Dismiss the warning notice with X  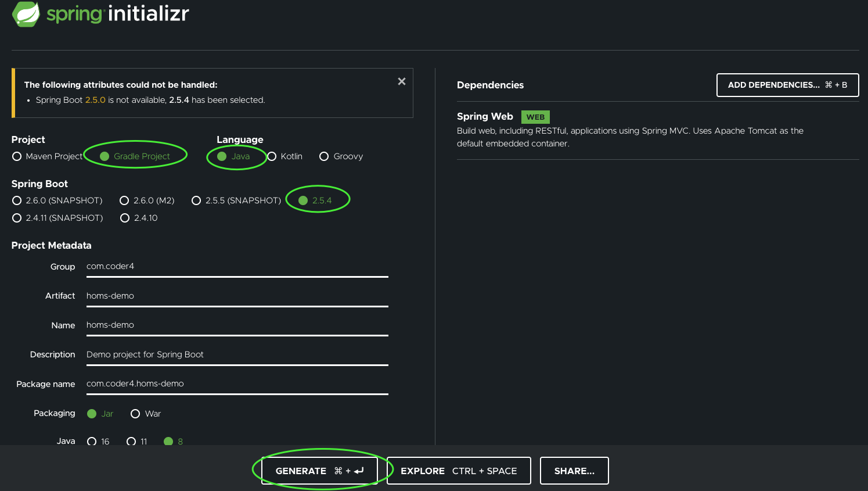pyautogui.click(x=401, y=81)
